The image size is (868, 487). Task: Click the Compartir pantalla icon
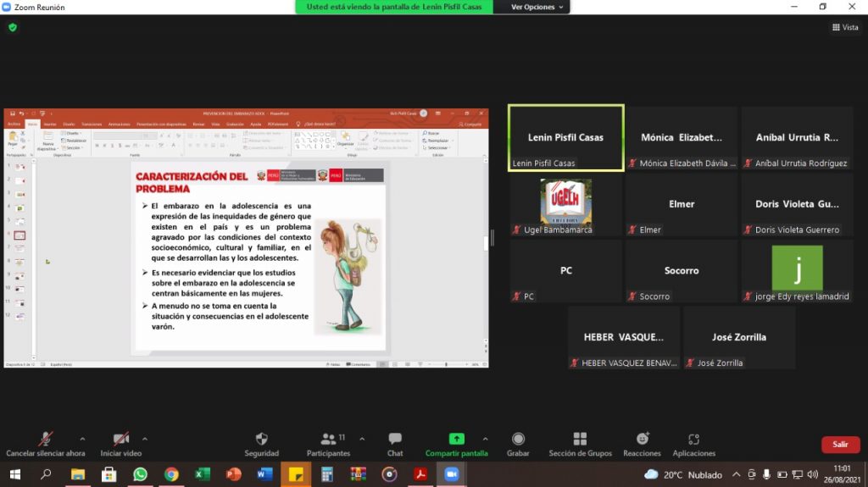coord(456,439)
